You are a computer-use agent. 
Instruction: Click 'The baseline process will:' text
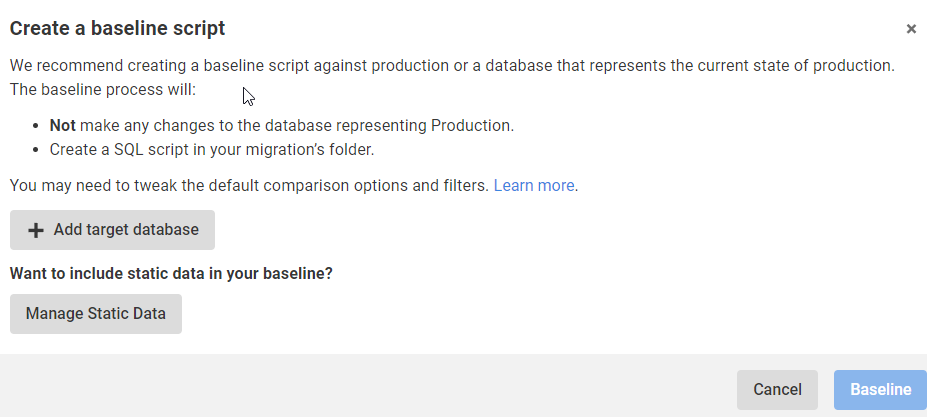click(104, 89)
